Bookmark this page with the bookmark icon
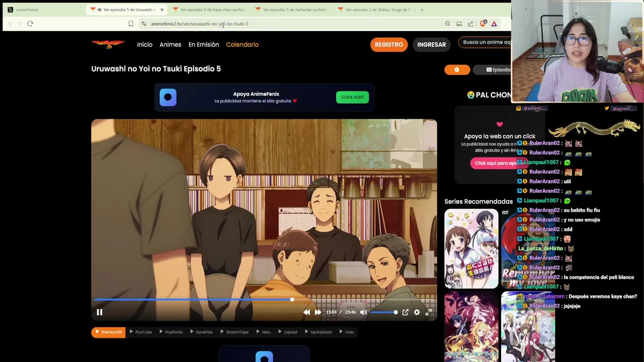644x362 pixels. [131, 24]
